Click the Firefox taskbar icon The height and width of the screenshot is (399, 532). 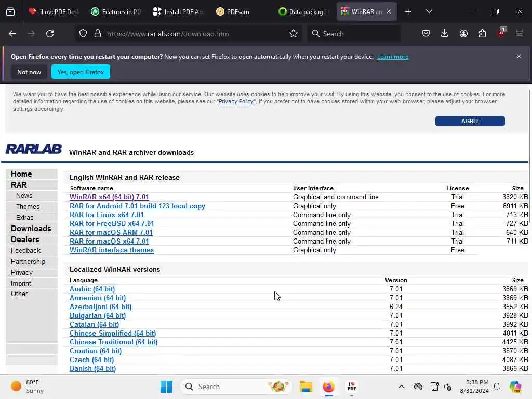328,387
